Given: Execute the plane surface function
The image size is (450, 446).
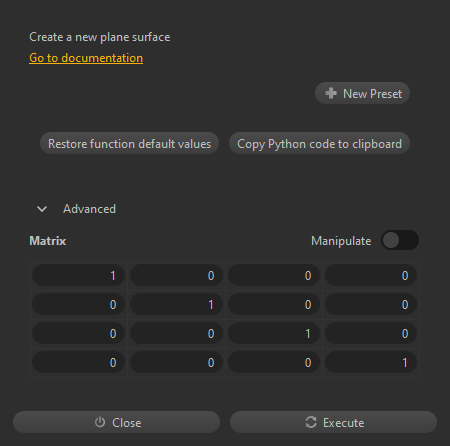Looking at the screenshot, I should [x=333, y=422].
